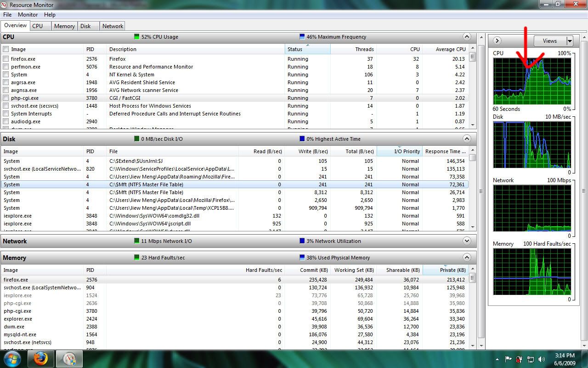Click the volume speaker tray icon
This screenshot has width=588, height=368.
(542, 359)
